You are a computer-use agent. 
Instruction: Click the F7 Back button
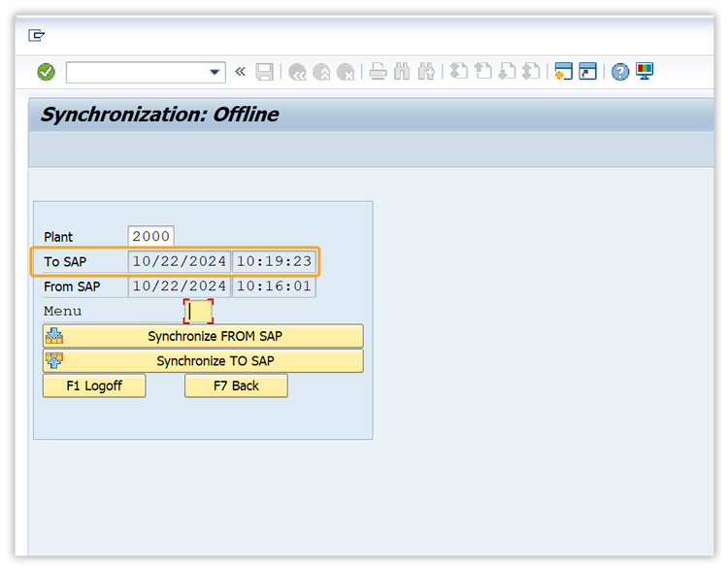coord(236,386)
